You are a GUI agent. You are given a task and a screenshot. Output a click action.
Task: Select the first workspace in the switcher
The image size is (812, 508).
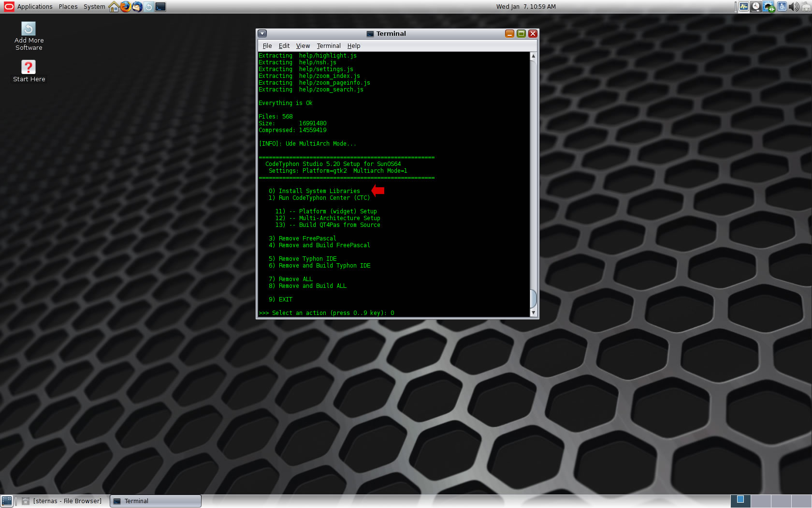pos(740,501)
